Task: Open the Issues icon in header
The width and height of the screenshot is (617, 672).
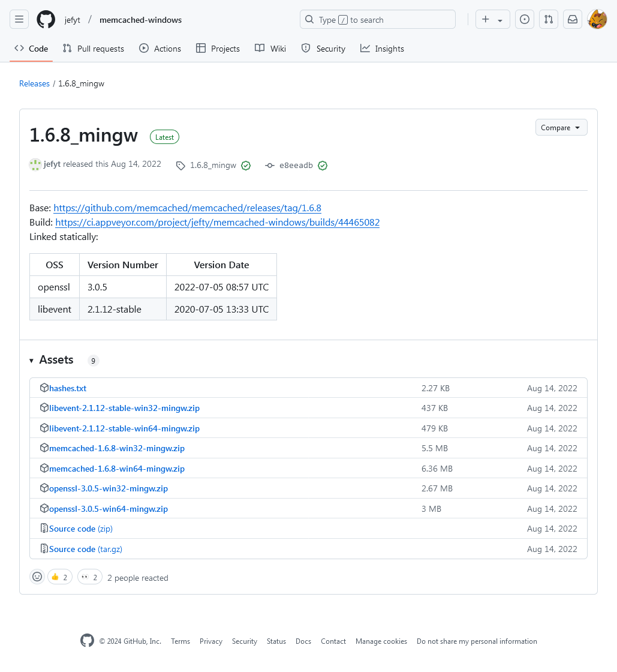Action: pyautogui.click(x=525, y=20)
